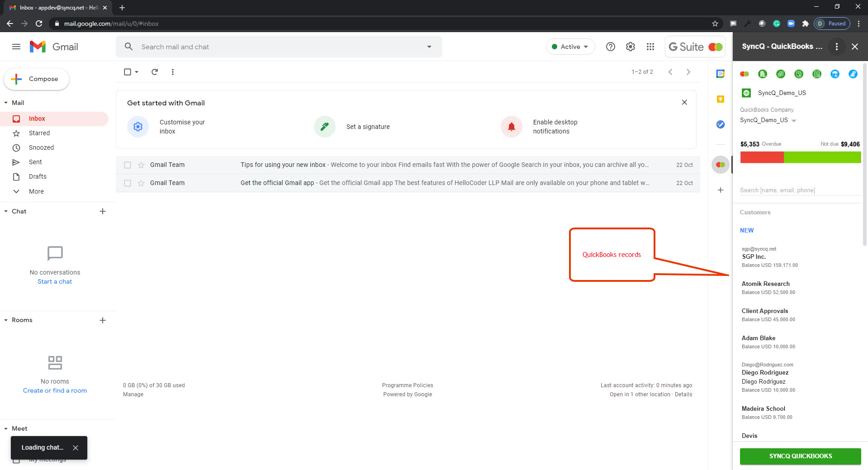This screenshot has height=470, width=868.
Task: Open the select-all dropdown arrow
Action: 137,72
